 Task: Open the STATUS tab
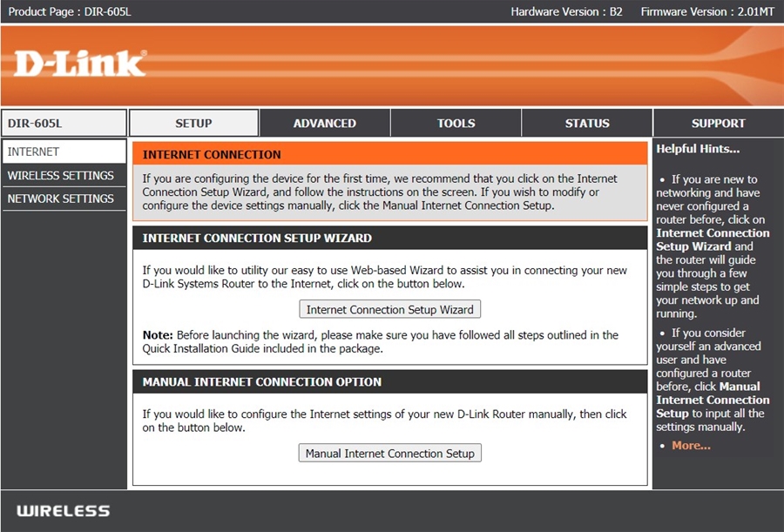[x=587, y=123]
